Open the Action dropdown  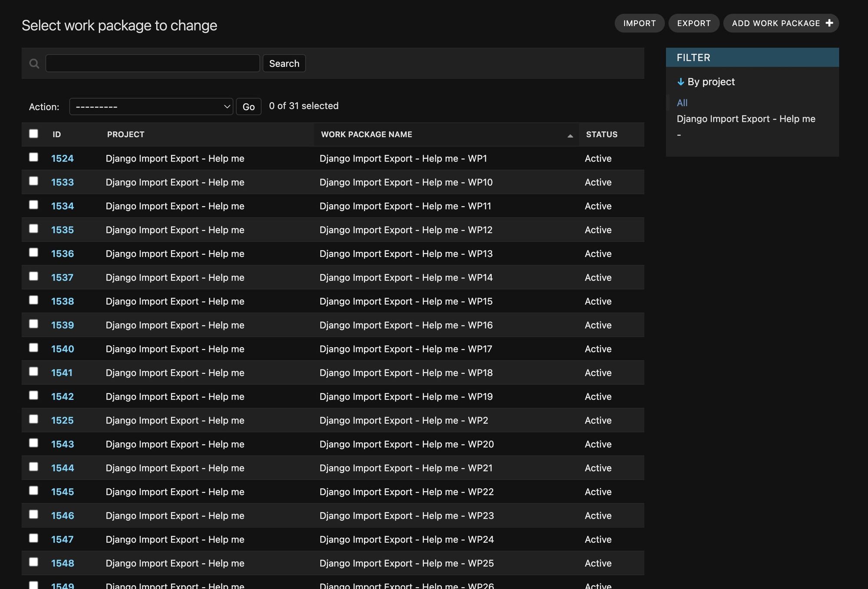pos(151,107)
